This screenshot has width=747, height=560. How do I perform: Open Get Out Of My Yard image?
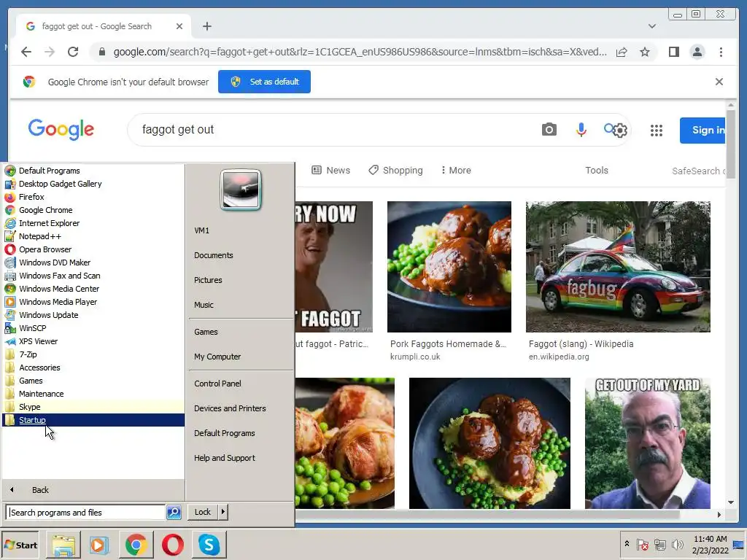(648, 443)
